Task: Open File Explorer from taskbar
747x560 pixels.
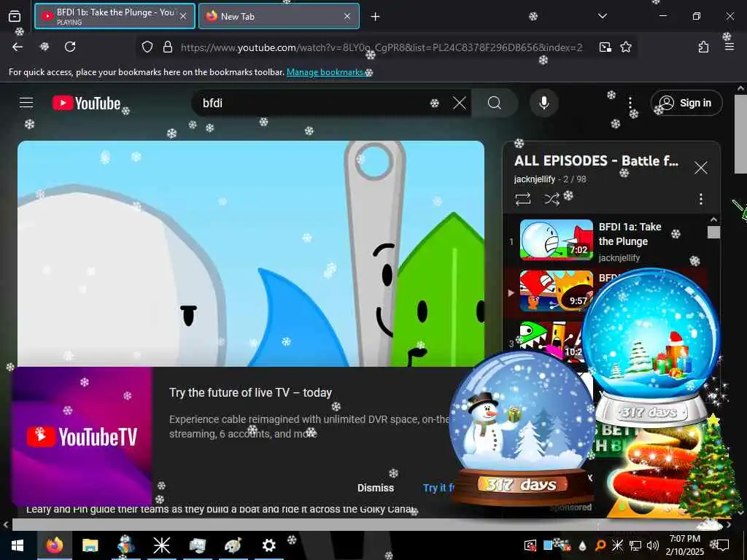Action: point(90,545)
